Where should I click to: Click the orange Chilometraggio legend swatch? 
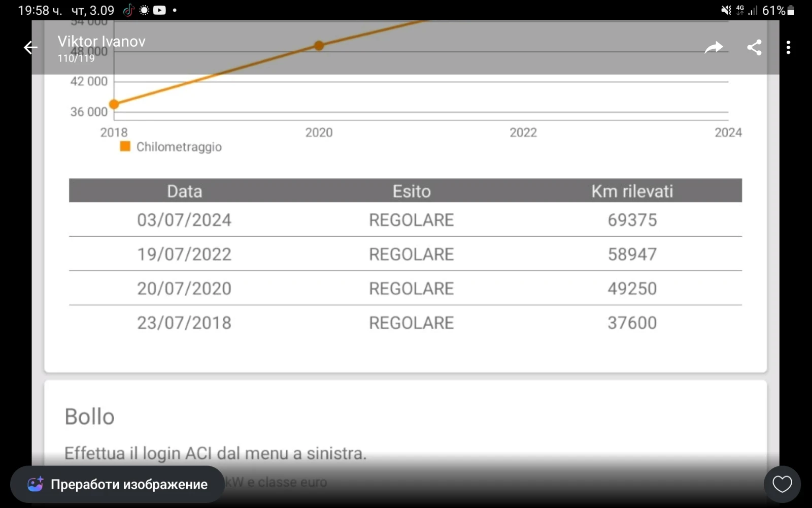[125, 146]
